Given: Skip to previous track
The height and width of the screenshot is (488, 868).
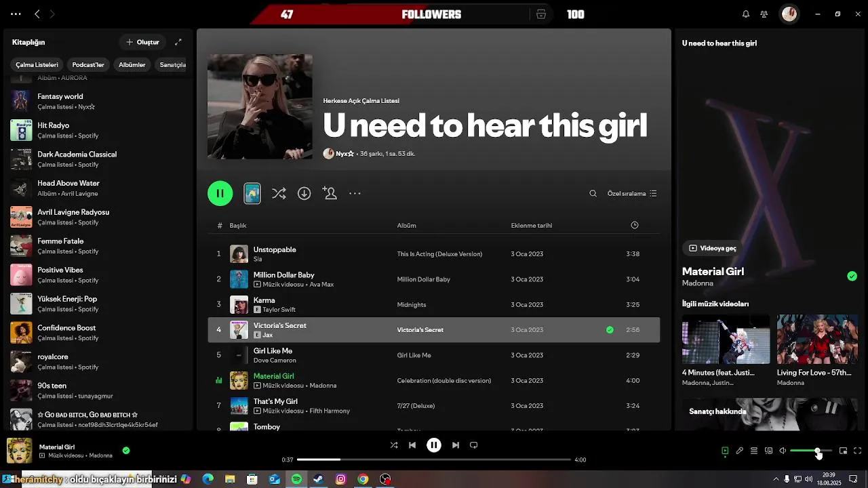Looking at the screenshot, I should coord(412,445).
